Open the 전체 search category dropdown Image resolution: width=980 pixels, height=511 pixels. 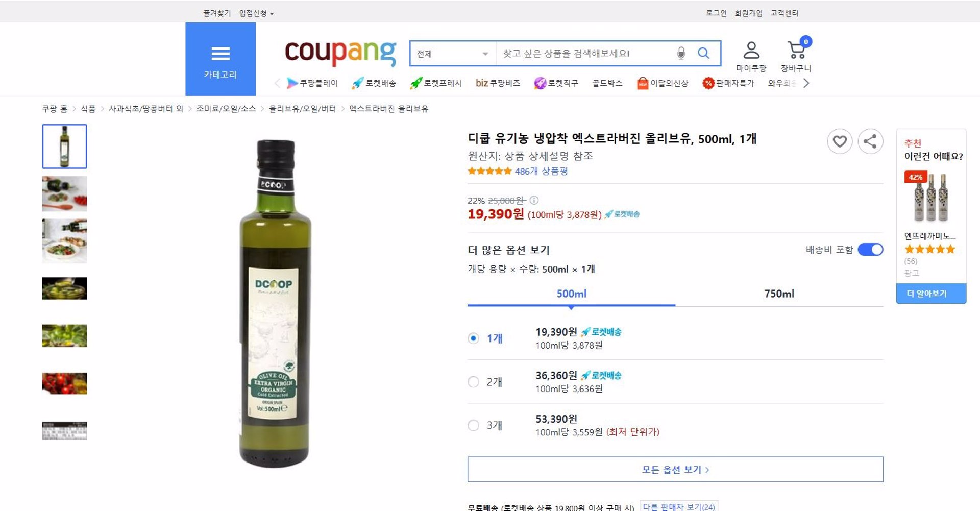(x=453, y=54)
